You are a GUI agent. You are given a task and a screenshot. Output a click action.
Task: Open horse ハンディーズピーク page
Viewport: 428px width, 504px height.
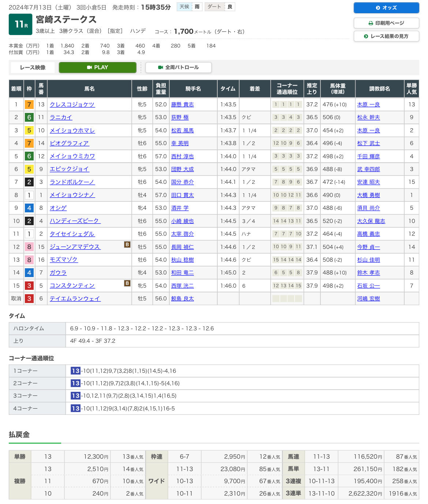(x=75, y=221)
